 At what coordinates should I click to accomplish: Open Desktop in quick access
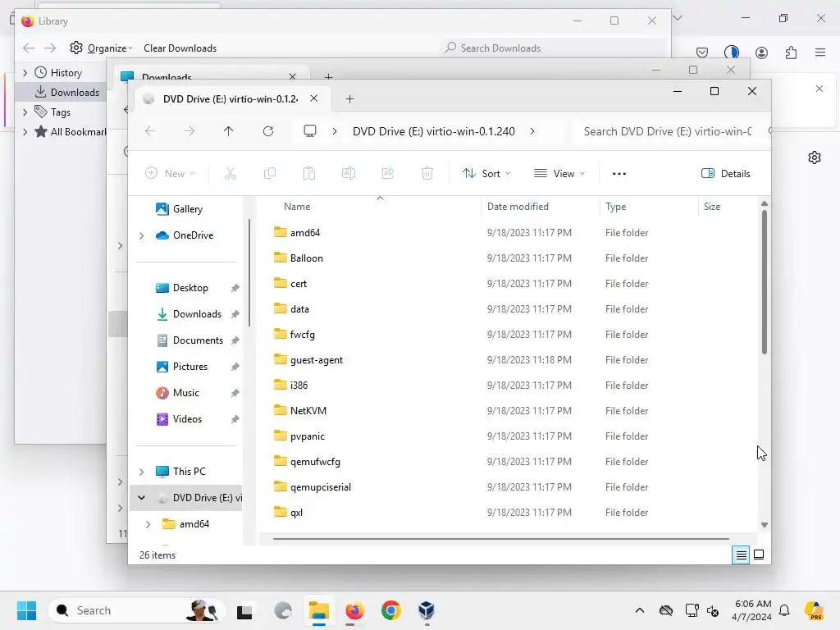tap(190, 288)
